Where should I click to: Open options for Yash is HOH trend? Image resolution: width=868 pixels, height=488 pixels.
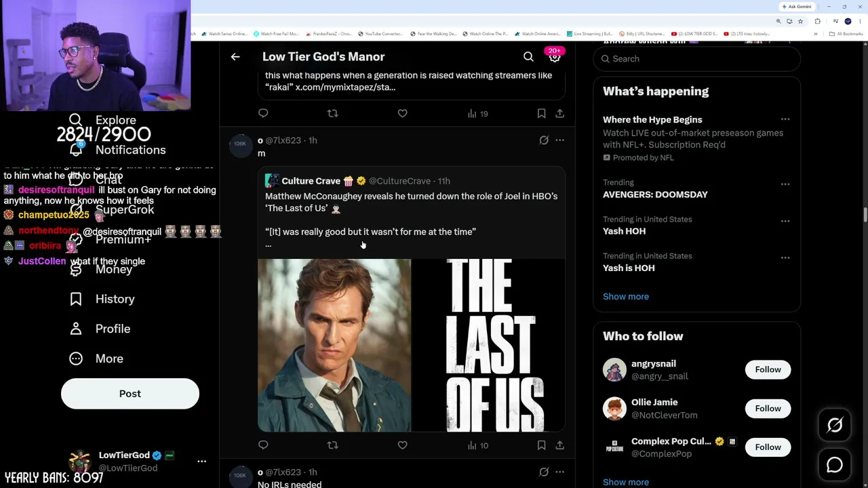pyautogui.click(x=785, y=258)
